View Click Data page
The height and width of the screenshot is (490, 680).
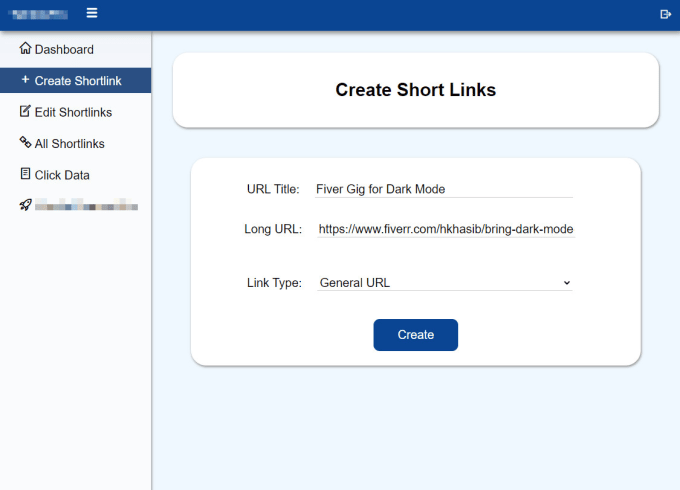75,175
